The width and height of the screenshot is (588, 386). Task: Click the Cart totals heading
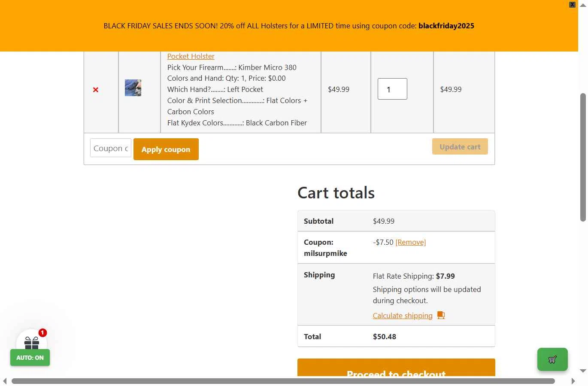pyautogui.click(x=336, y=193)
